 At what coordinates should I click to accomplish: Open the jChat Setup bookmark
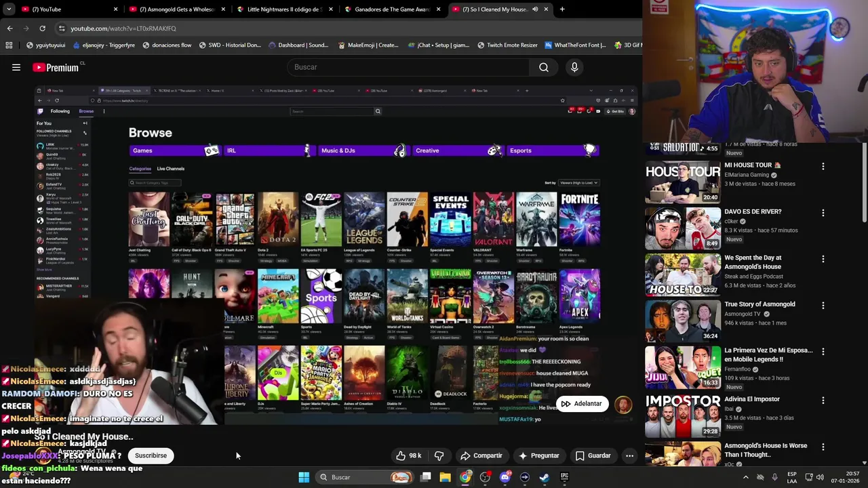pos(439,45)
